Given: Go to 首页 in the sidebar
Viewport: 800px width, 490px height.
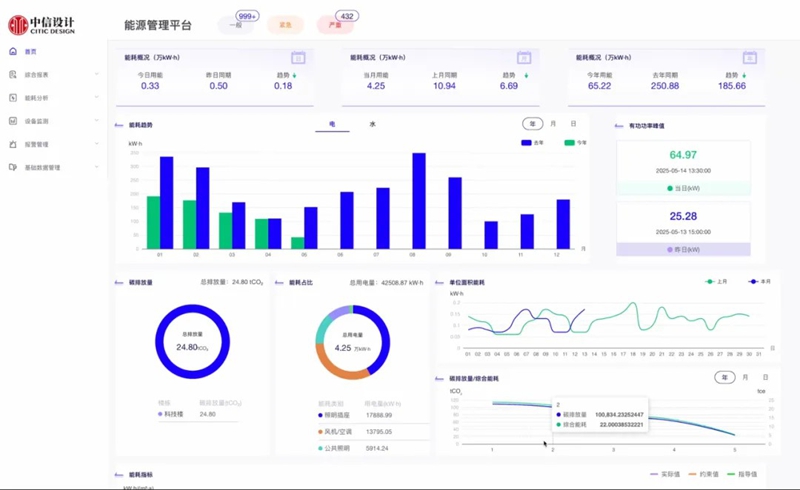Looking at the screenshot, I should click(31, 52).
